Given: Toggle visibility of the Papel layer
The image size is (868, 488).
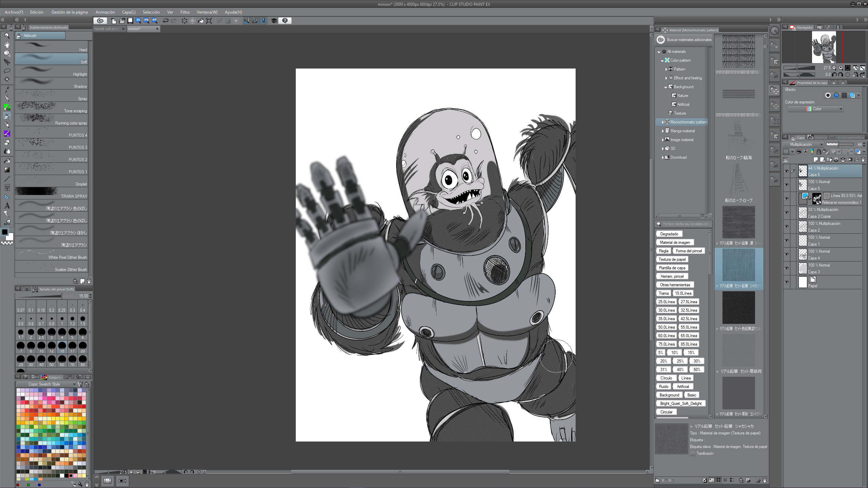Looking at the screenshot, I should point(786,282).
